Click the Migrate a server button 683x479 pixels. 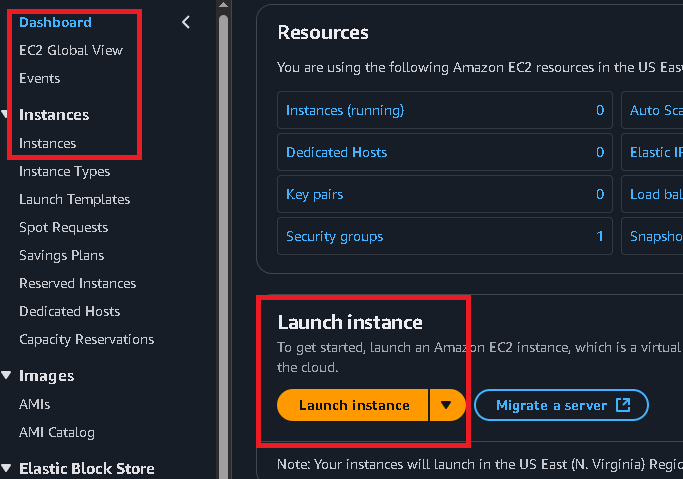(x=561, y=405)
